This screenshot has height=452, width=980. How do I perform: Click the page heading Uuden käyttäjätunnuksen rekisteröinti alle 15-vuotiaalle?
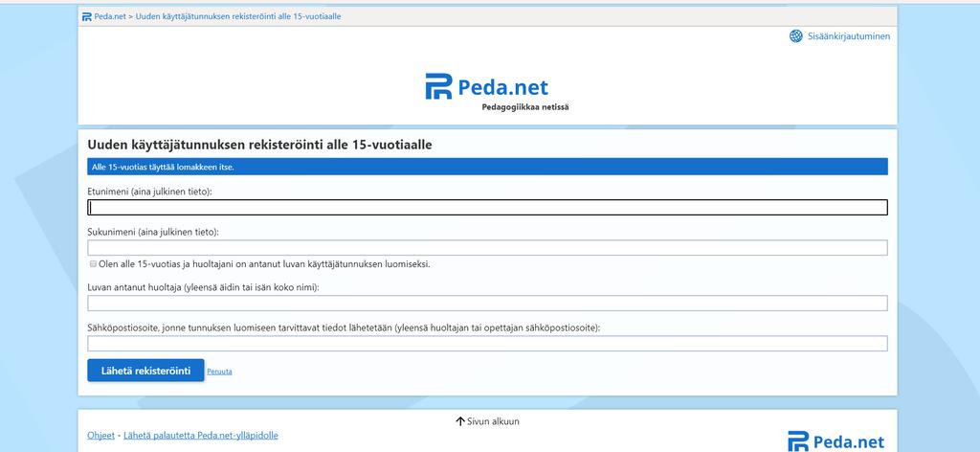[260, 145]
